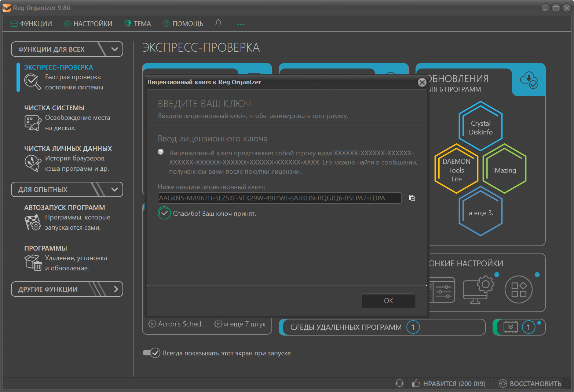574x392 pixels.
Task: Click the notifications bell icon
Action: click(218, 23)
